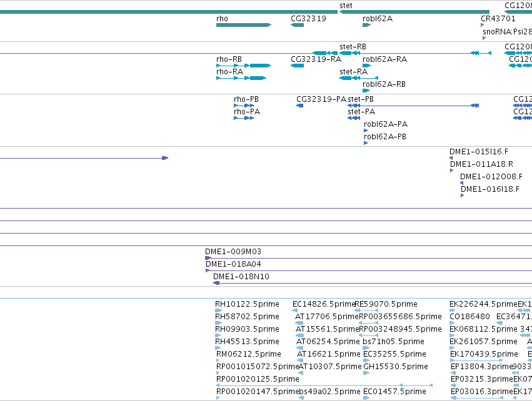Open the robl62A-RB transcript label

(384, 84)
